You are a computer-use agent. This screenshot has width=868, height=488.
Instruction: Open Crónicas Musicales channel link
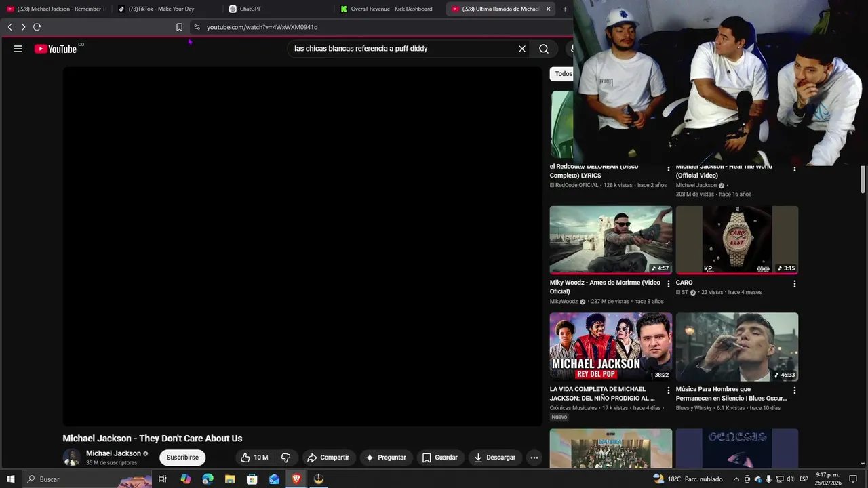point(573,408)
